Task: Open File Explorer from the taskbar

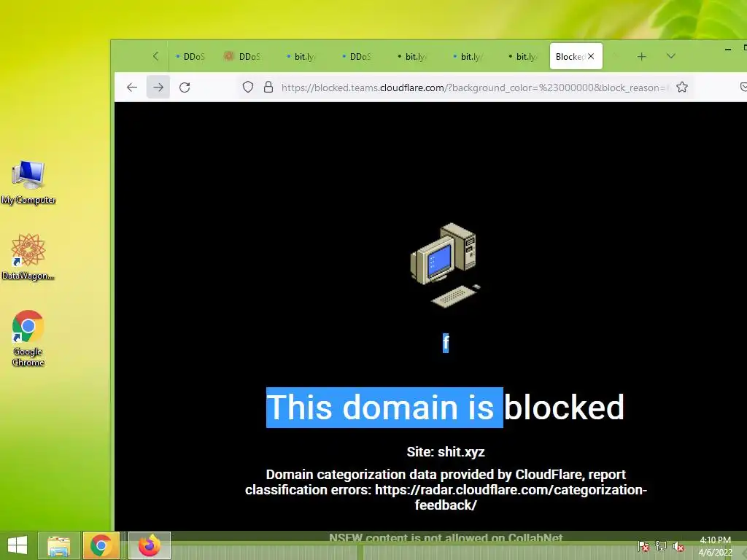Action: [58, 545]
